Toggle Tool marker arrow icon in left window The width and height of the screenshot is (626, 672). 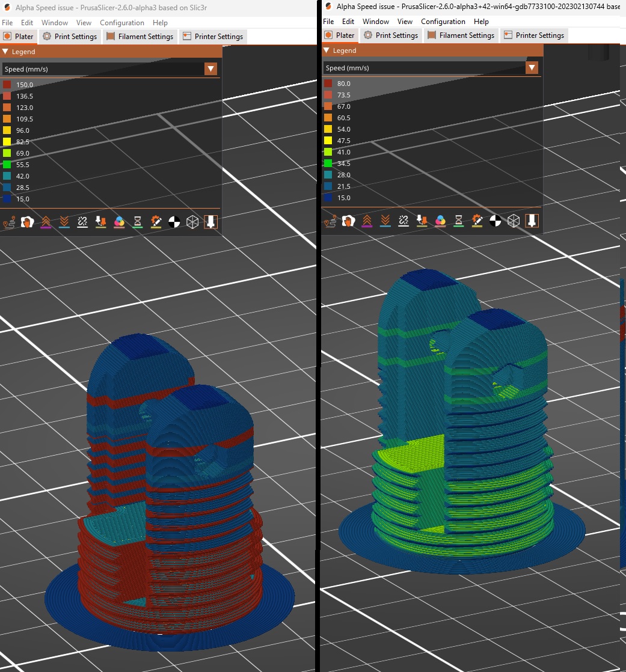pos(210,222)
